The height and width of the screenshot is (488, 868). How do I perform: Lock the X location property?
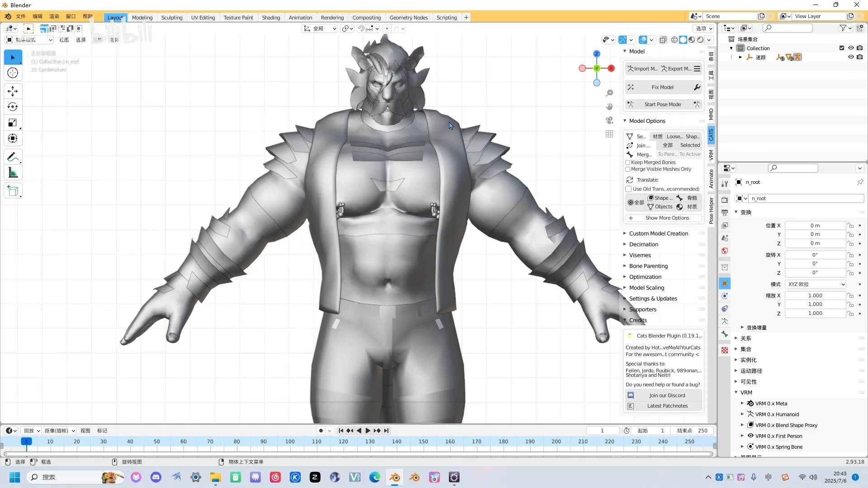[x=851, y=225]
